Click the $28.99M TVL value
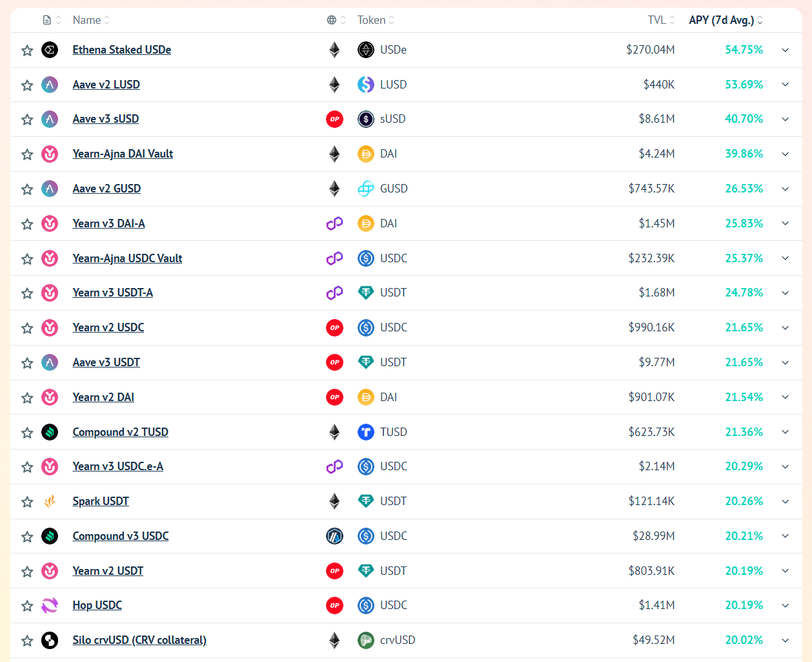The image size is (812, 662). tap(654, 536)
